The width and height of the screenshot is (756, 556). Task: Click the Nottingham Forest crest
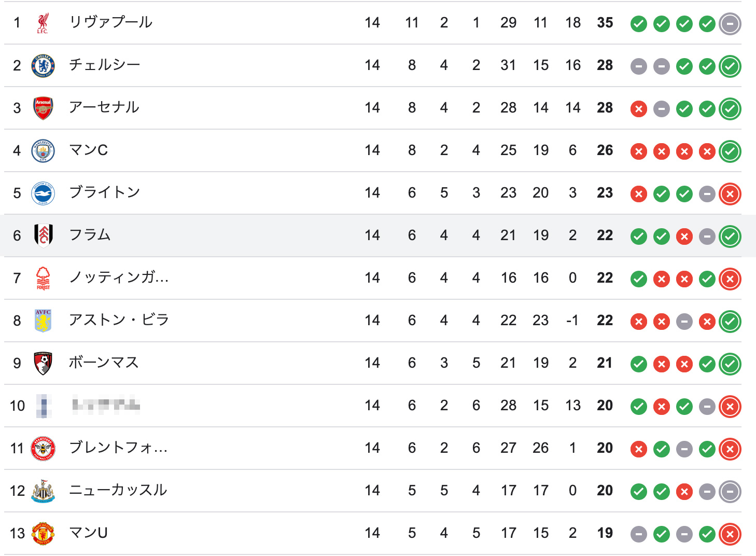(43, 278)
